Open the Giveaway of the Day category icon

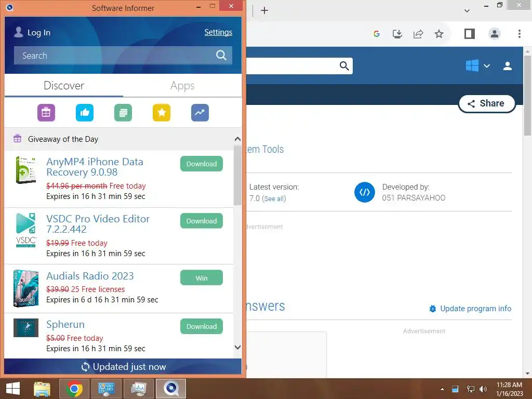46,113
